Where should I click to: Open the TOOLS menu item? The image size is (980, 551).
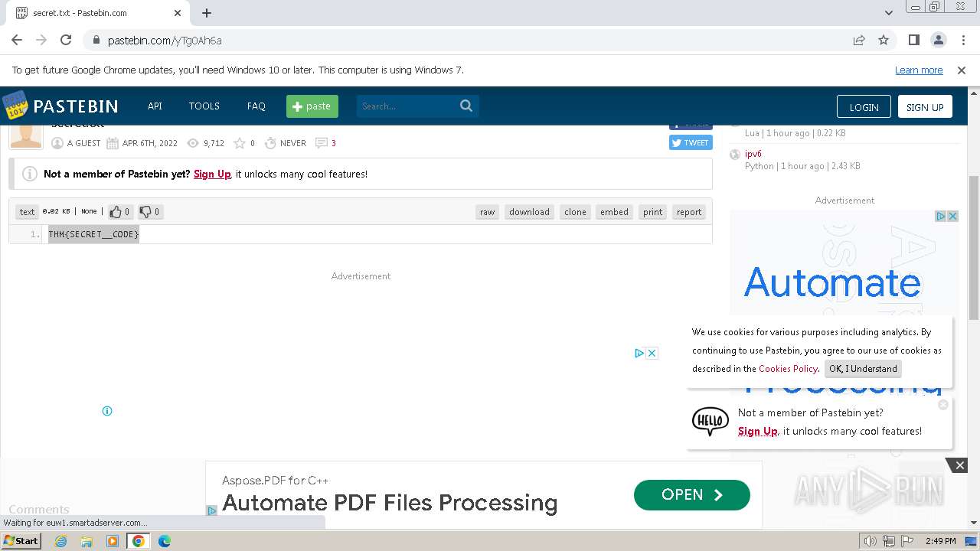pos(204,106)
